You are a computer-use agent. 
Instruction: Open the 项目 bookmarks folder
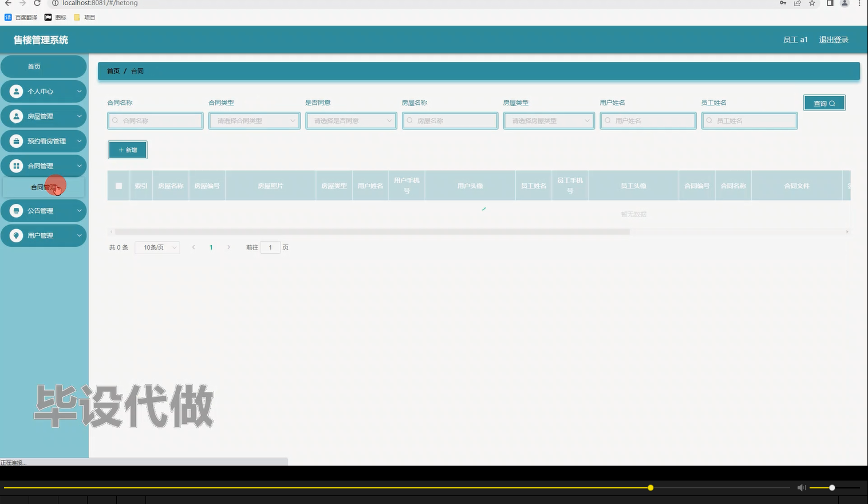[85, 17]
